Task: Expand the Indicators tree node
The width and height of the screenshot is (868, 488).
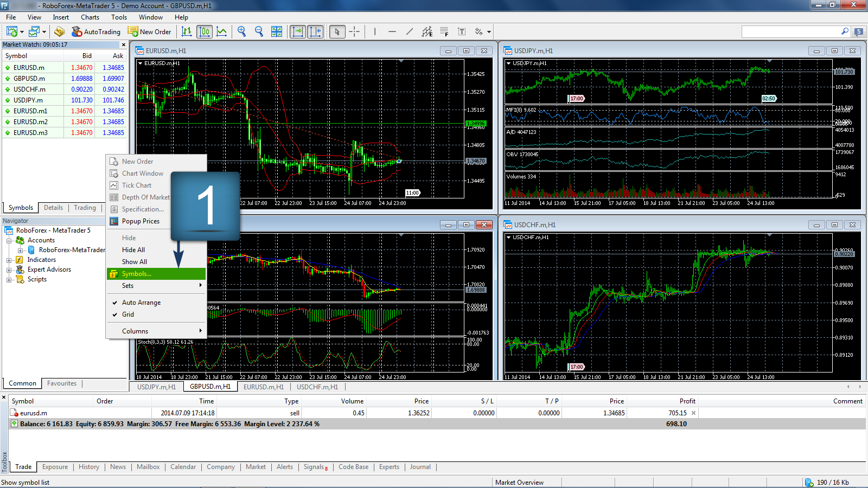Action: pos(9,260)
